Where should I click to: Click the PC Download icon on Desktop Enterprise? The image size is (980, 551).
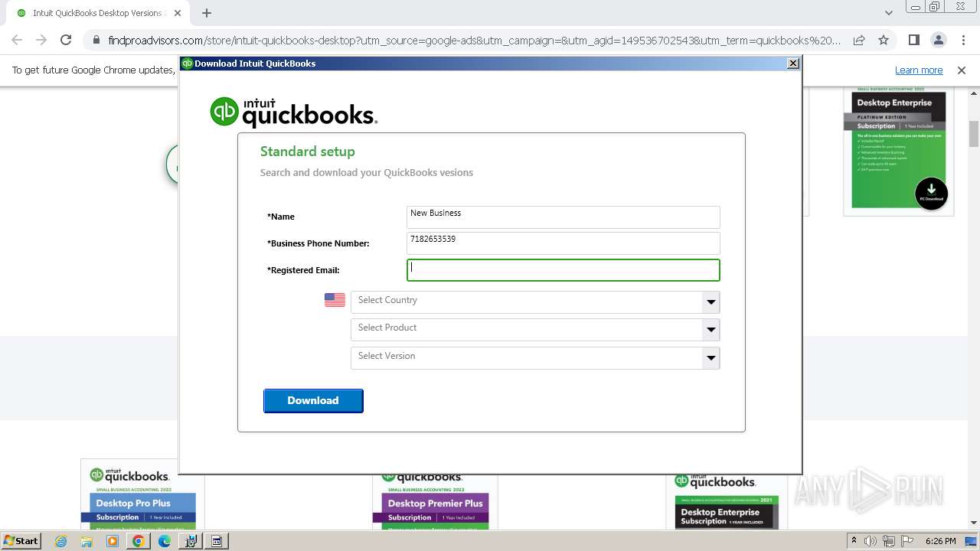pos(931,192)
